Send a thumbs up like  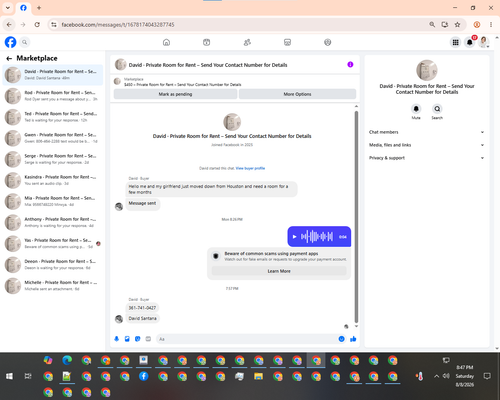[353, 339]
